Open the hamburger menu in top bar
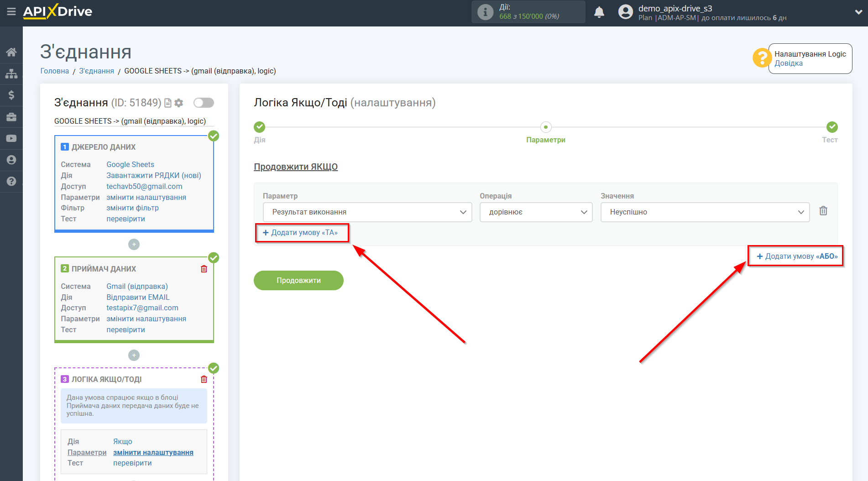 pos(11,11)
